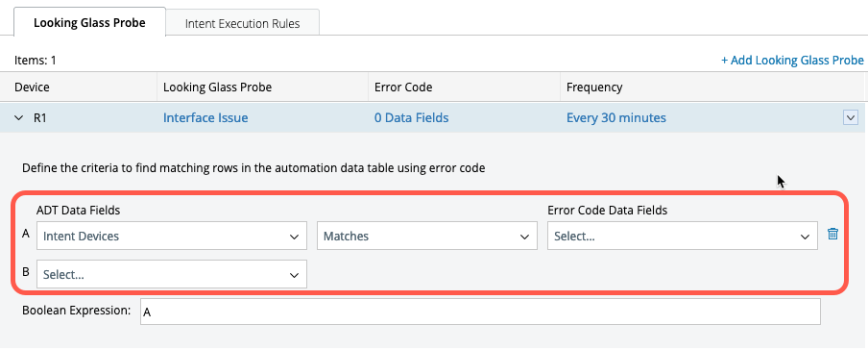The image size is (868, 350).
Task: Click the Frequency column header
Action: tap(594, 87)
